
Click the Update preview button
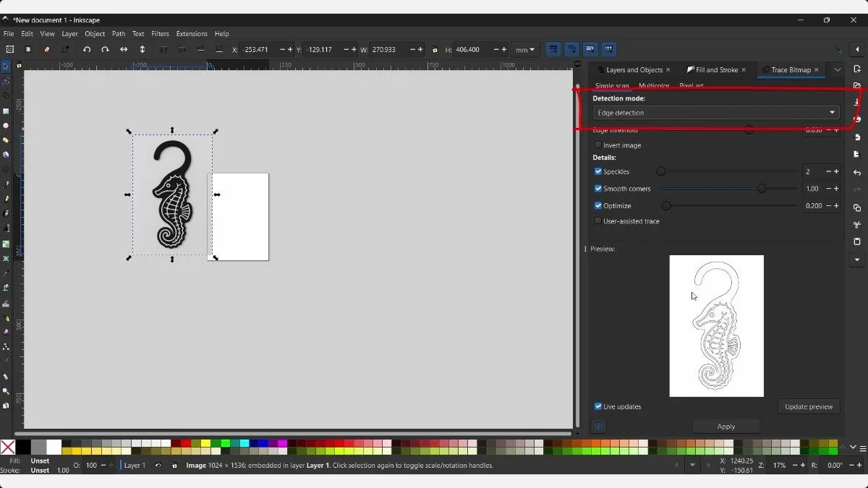(809, 406)
